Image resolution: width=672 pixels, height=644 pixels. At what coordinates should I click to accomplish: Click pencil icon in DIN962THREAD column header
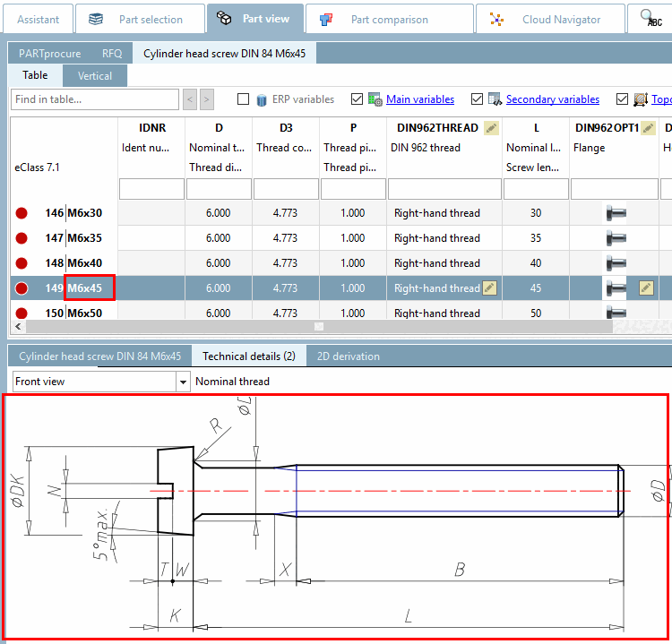tap(490, 128)
